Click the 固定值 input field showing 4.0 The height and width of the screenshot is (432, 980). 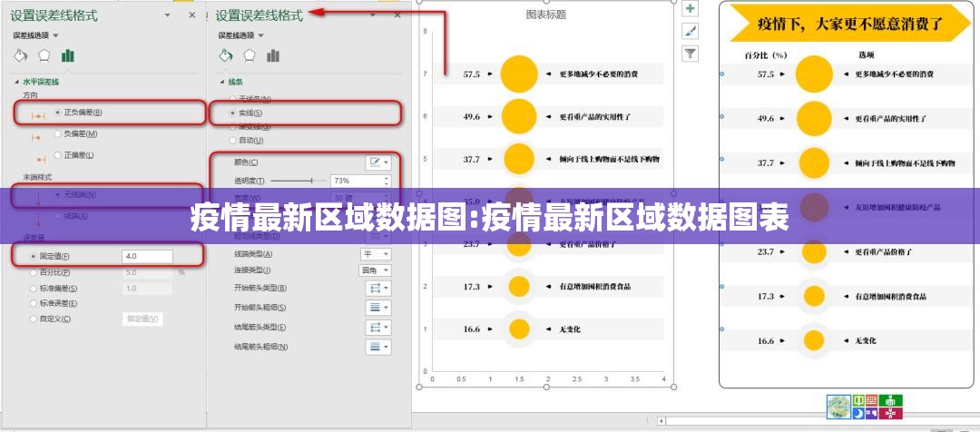pyautogui.click(x=146, y=257)
